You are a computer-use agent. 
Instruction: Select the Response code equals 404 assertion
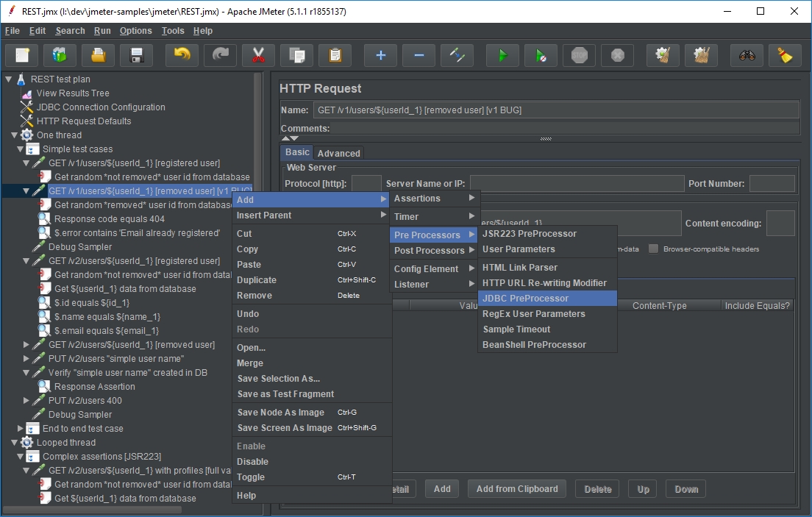[x=110, y=219]
